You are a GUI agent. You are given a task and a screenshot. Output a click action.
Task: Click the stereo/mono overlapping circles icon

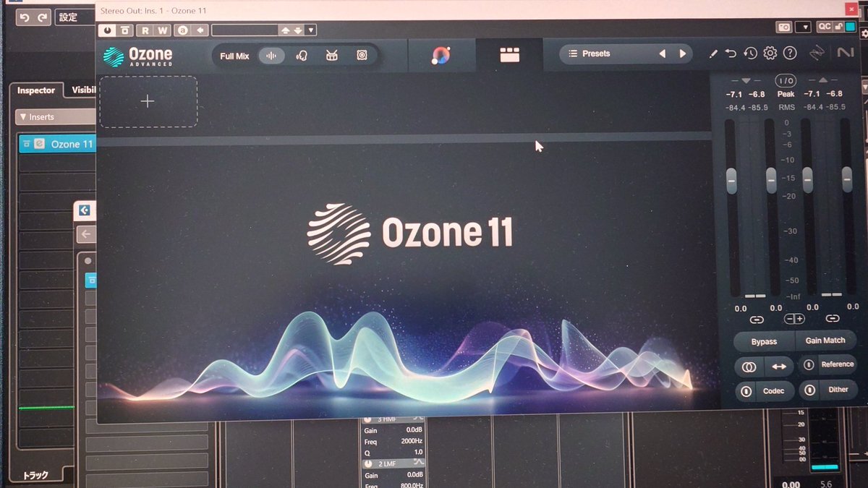[749, 367]
